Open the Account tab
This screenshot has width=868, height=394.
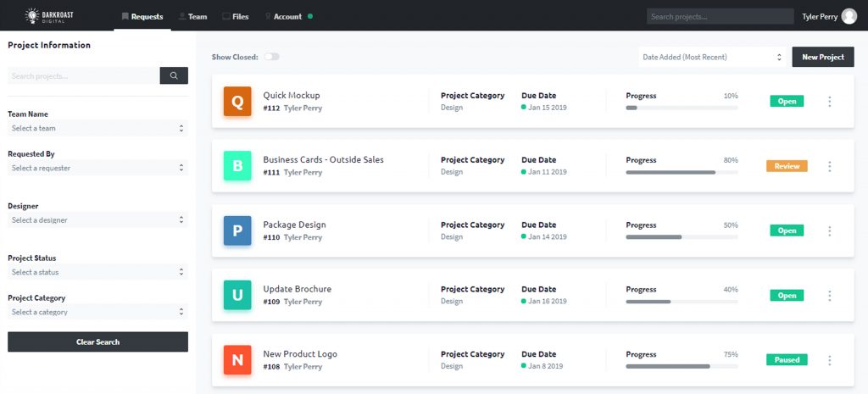coord(283,17)
